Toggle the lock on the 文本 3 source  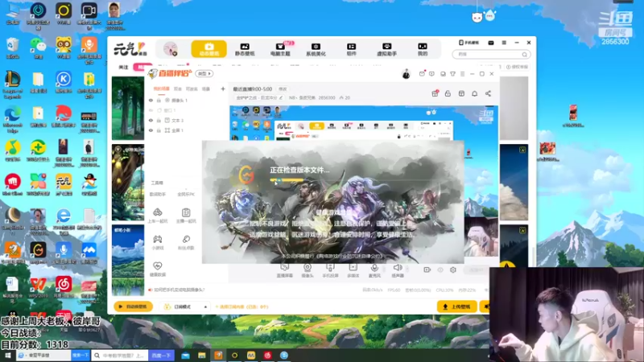[159, 120]
